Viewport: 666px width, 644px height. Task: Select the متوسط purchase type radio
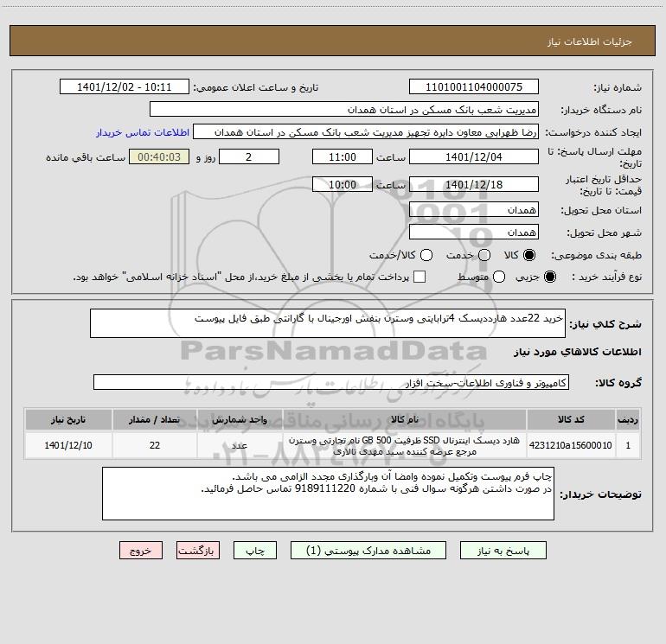(x=499, y=277)
